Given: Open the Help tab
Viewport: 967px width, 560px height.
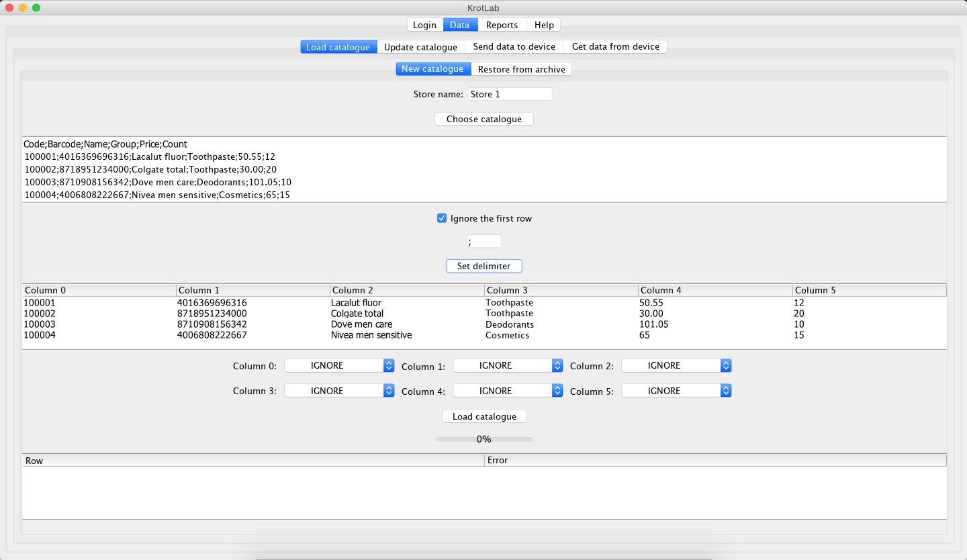Looking at the screenshot, I should point(544,25).
